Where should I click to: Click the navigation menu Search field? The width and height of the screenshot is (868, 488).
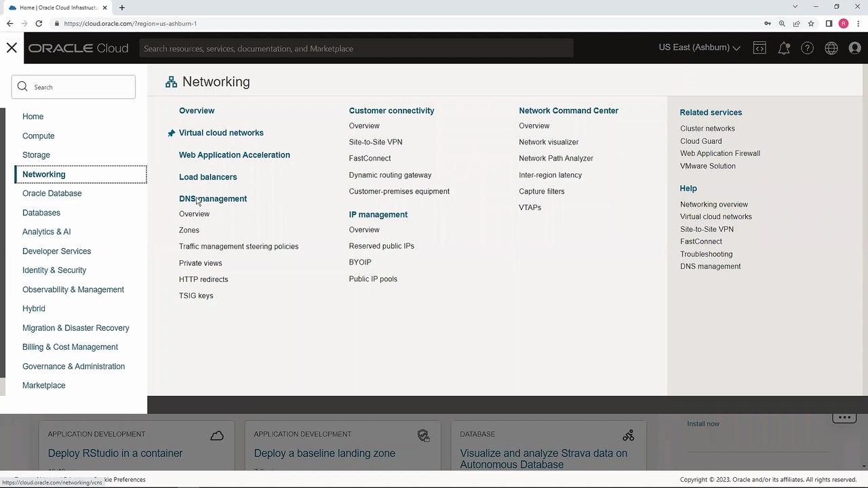(73, 87)
